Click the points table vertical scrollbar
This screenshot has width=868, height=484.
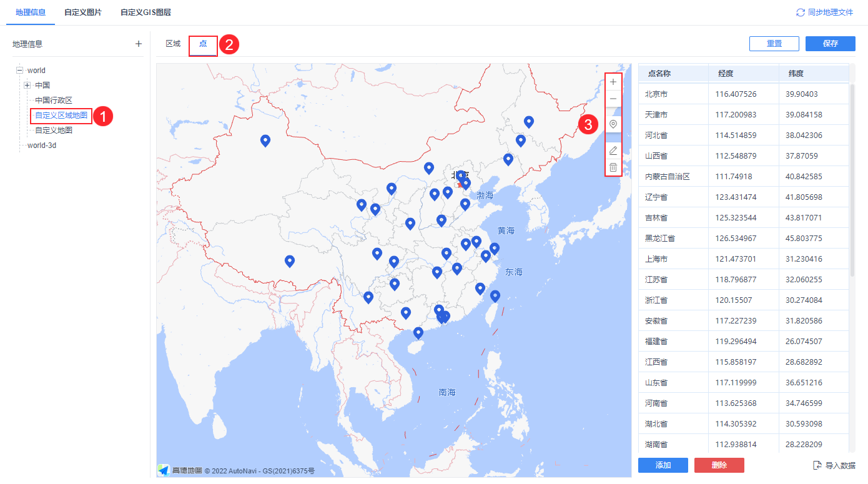[852, 180]
